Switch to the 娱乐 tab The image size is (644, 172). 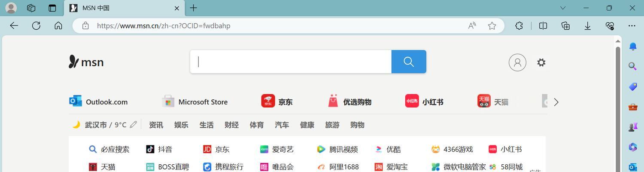click(x=181, y=125)
